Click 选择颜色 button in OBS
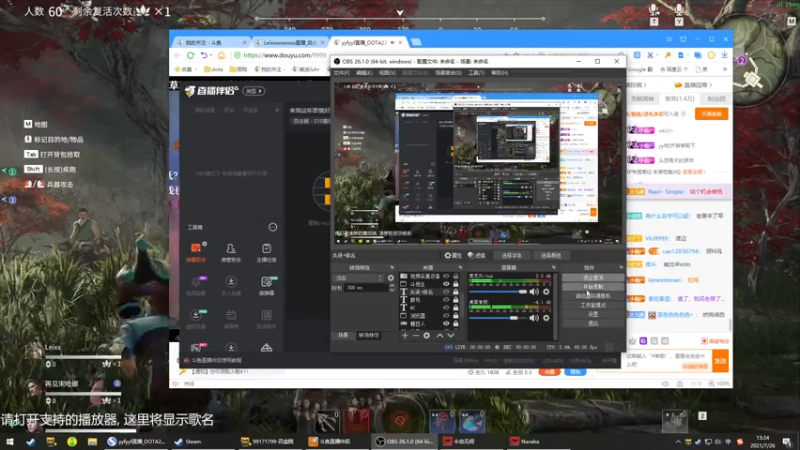 (x=551, y=256)
